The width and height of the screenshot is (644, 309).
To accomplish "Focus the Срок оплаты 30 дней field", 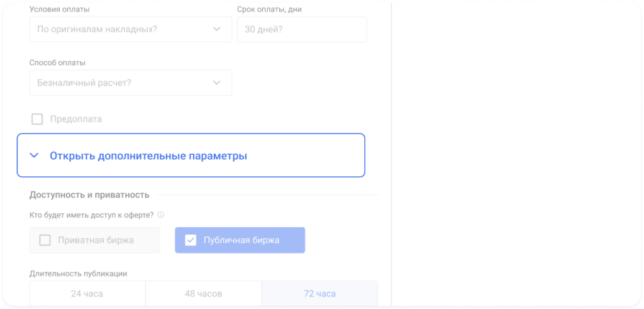I will click(301, 29).
